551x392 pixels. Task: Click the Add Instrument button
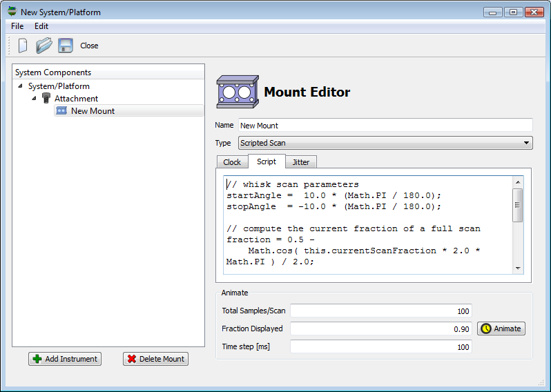tap(65, 359)
